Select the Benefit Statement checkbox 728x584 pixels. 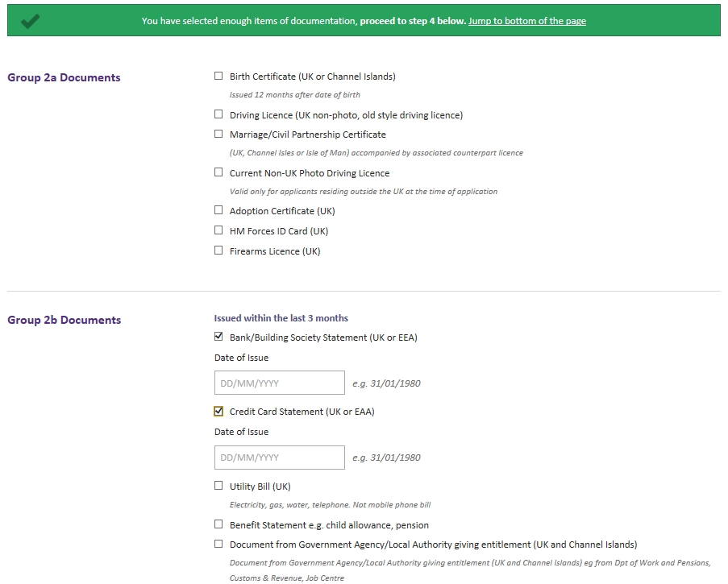tap(218, 524)
